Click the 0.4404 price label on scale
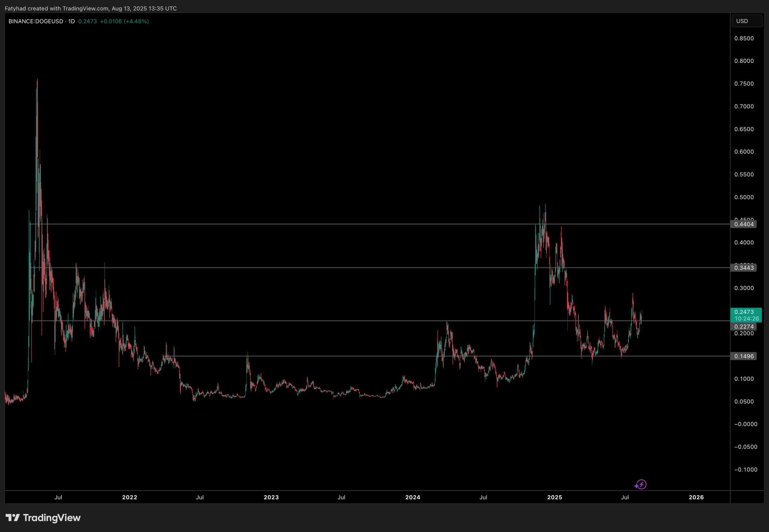769x532 pixels. coord(744,224)
